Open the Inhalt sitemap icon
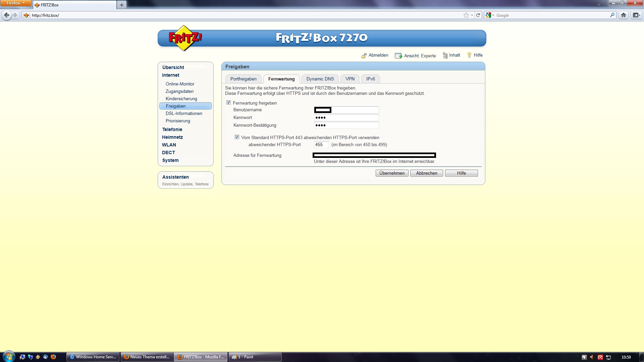The image size is (644, 362). click(x=445, y=55)
